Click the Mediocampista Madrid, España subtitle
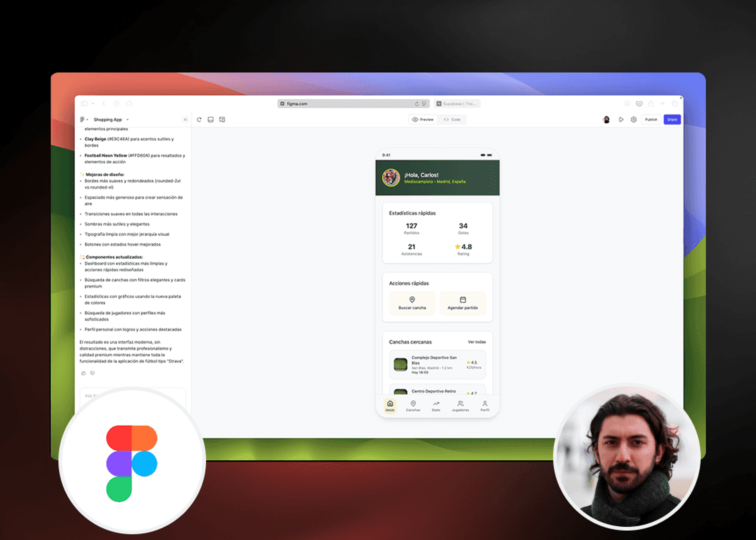The image size is (756, 540). pos(435,182)
